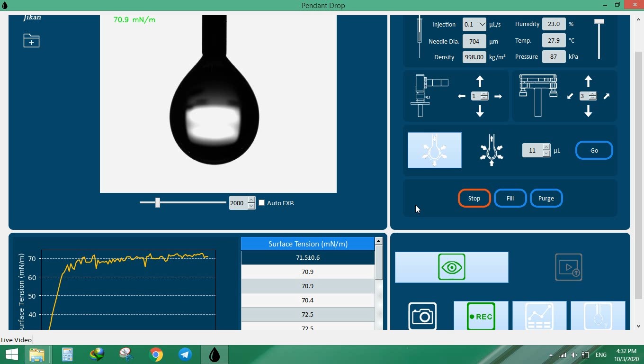Click the Humidity value field
The width and height of the screenshot is (644, 364).
click(554, 24)
